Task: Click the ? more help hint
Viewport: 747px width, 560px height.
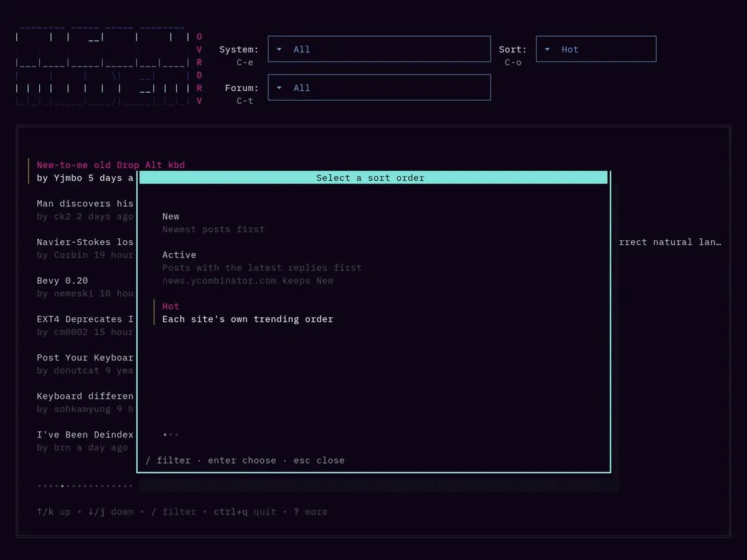Action: [310, 511]
